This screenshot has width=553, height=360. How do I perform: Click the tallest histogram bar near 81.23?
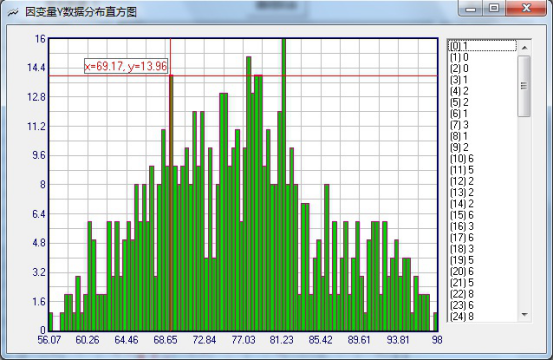(284, 185)
